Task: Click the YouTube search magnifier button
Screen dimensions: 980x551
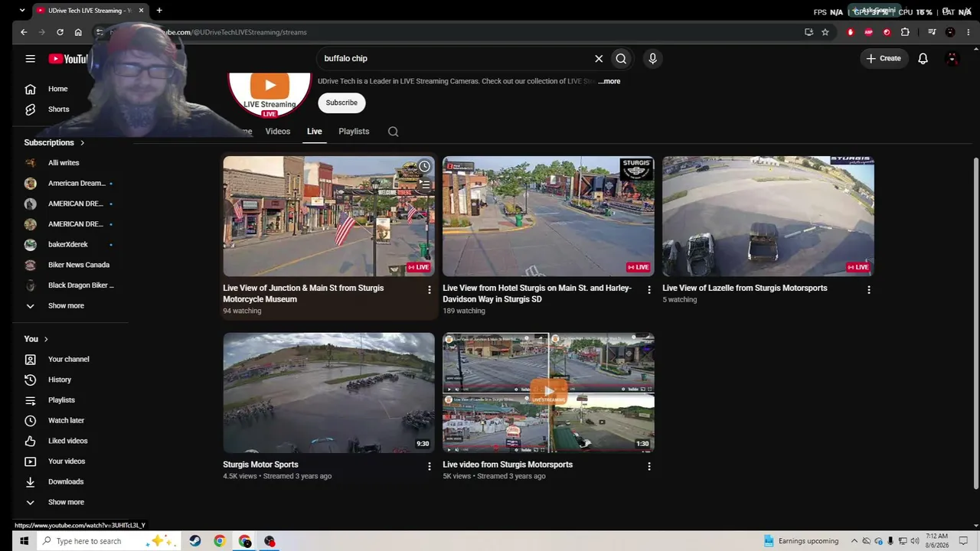Action: point(621,58)
